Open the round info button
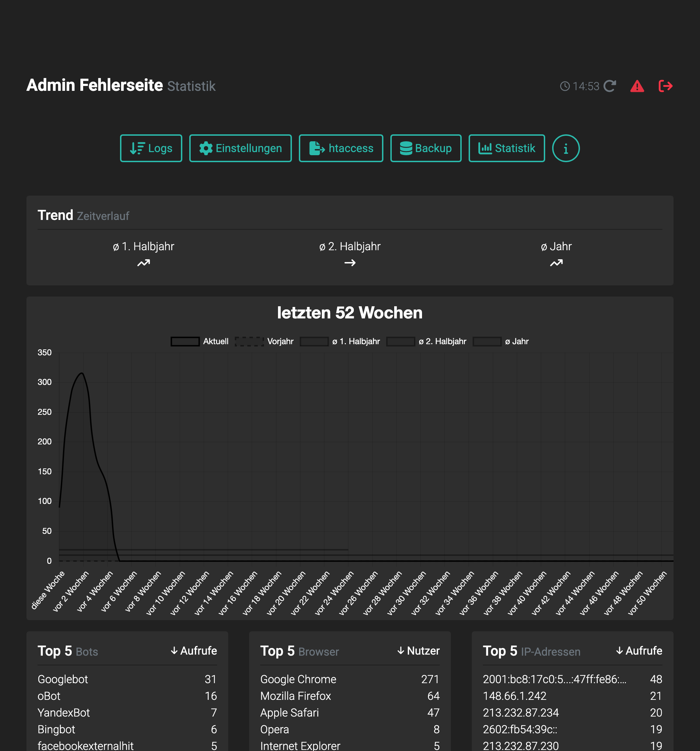This screenshot has height=751, width=700. point(565,149)
